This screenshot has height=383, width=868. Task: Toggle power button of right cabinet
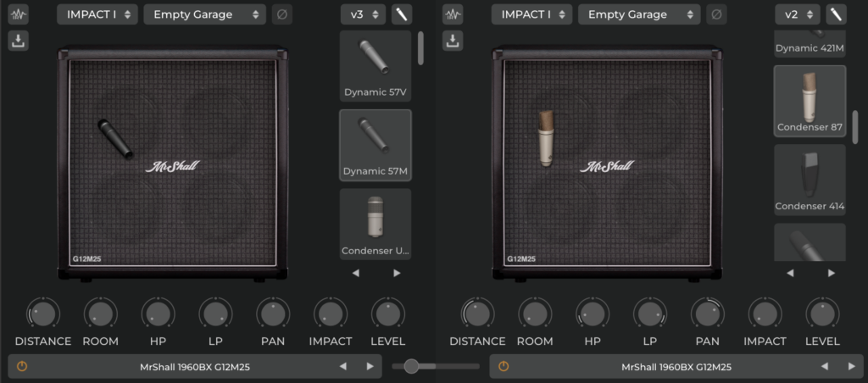pos(504,367)
